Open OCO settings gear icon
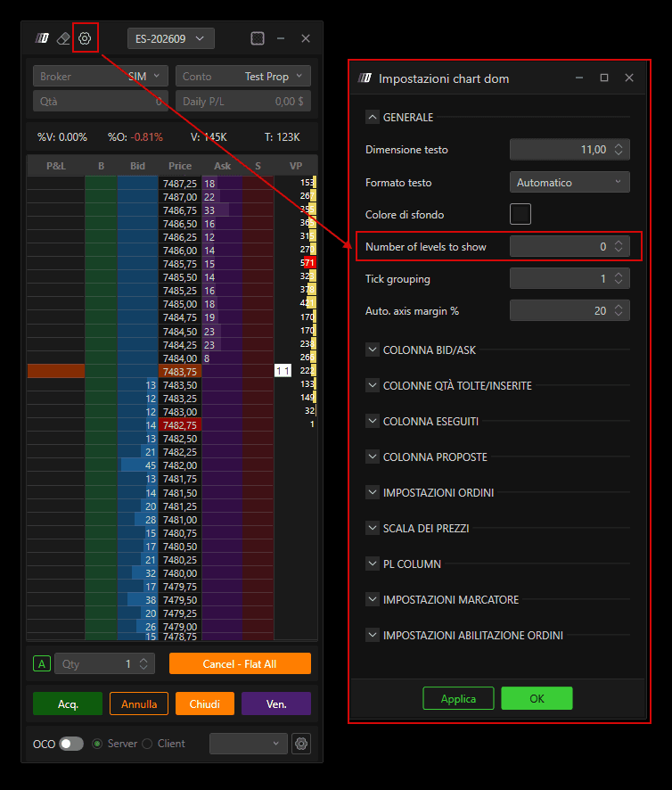The height and width of the screenshot is (790, 672). 301,744
